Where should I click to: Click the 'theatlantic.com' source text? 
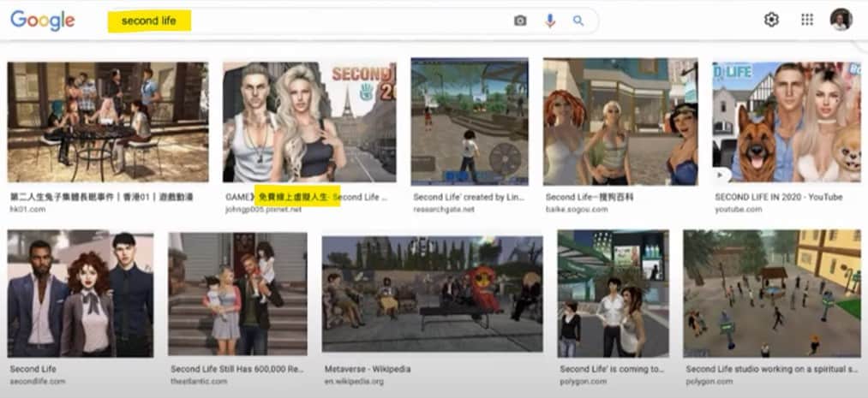[x=199, y=382]
